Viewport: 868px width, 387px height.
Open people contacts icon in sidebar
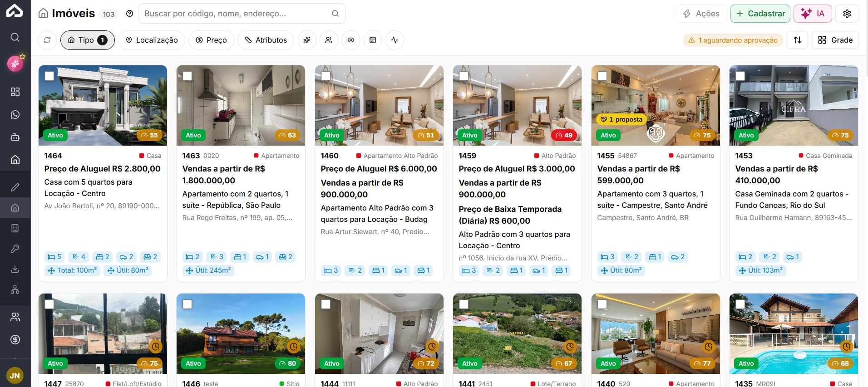click(x=15, y=317)
